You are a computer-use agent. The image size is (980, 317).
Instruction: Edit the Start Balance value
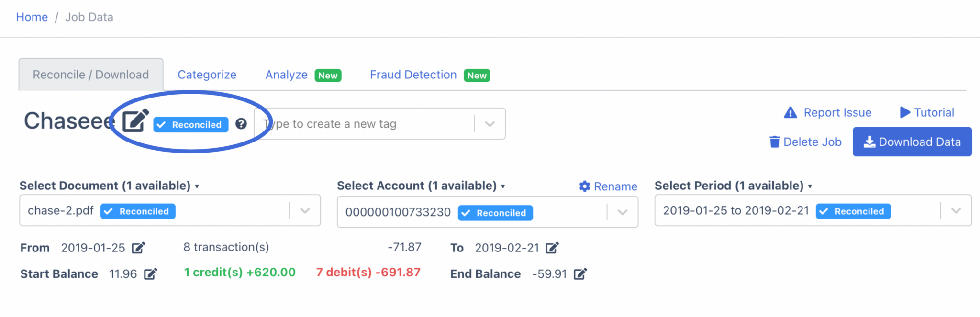click(x=150, y=274)
